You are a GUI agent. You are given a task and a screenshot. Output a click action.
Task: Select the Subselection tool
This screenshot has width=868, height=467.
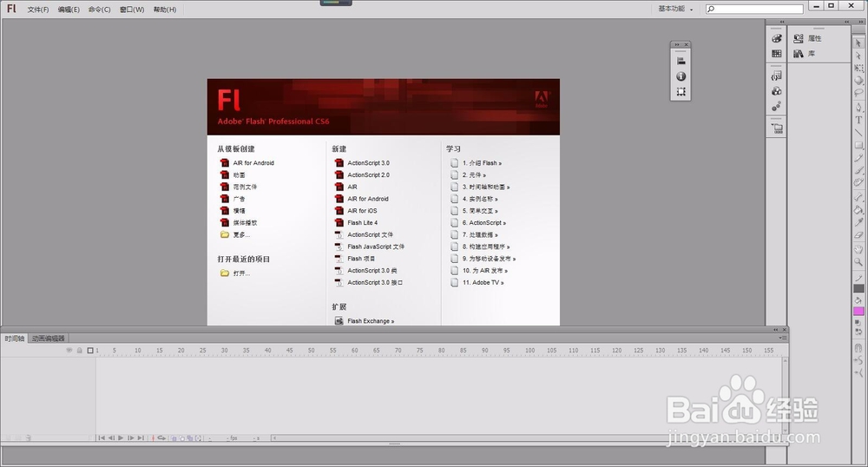858,56
